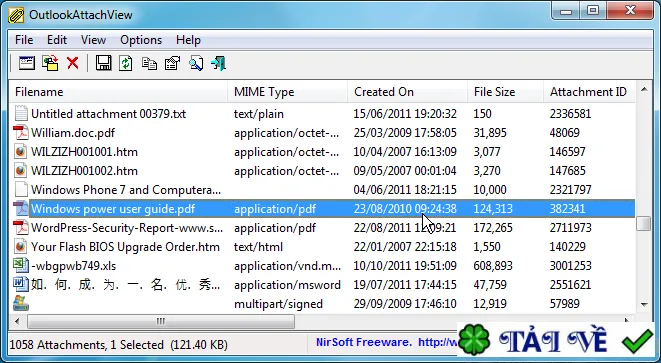Copy selected items toolbar icon
The width and height of the screenshot is (661, 363).
pos(149,63)
